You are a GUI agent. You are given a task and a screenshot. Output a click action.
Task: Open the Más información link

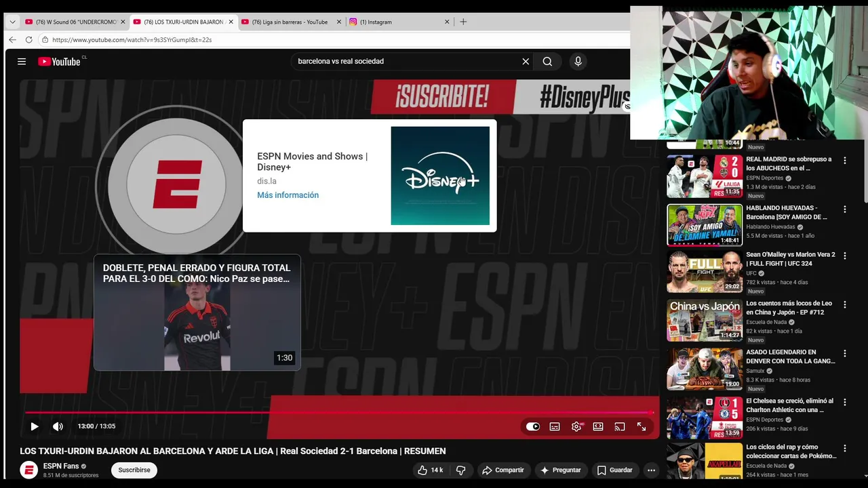tap(288, 195)
